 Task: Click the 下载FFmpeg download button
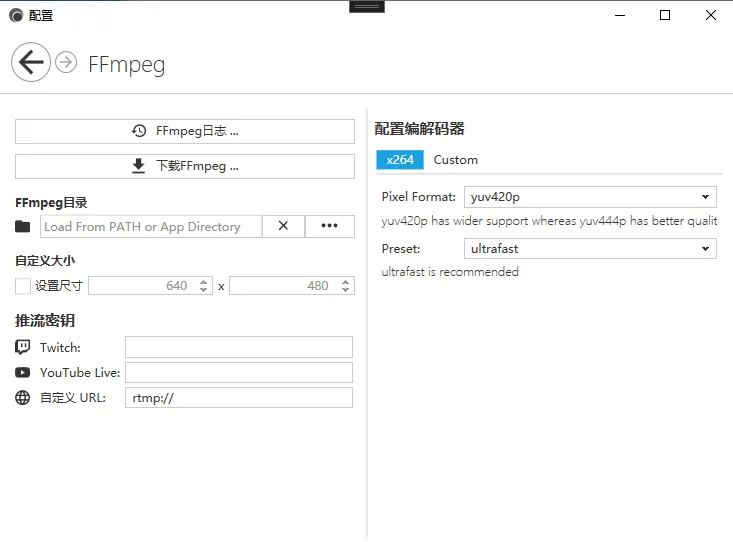point(185,166)
